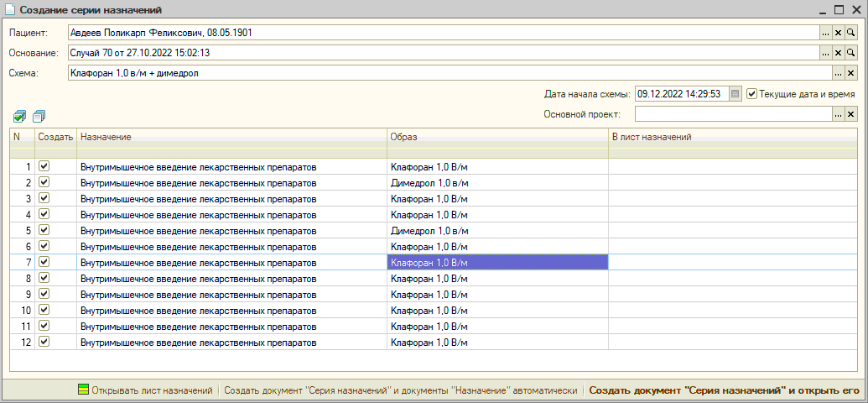Open the Основание record with magnifier icon

click(x=850, y=53)
